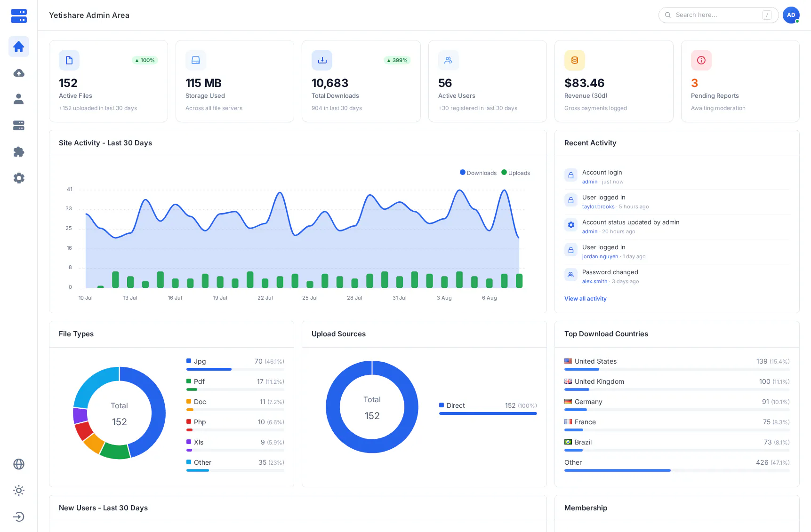The image size is (811, 532).
Task: Focus the Search here field
Action: [718, 15]
